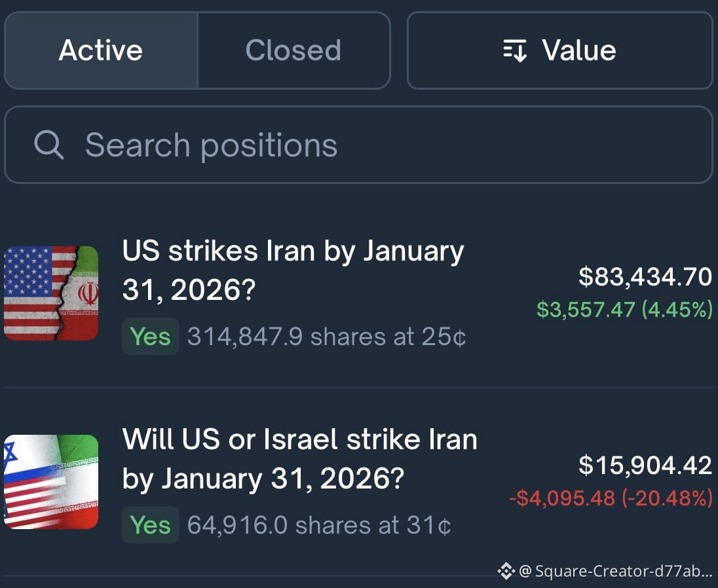The image size is (718, 588).
Task: Open the US-Iran torn flag market thumbnail
Action: 51,293
